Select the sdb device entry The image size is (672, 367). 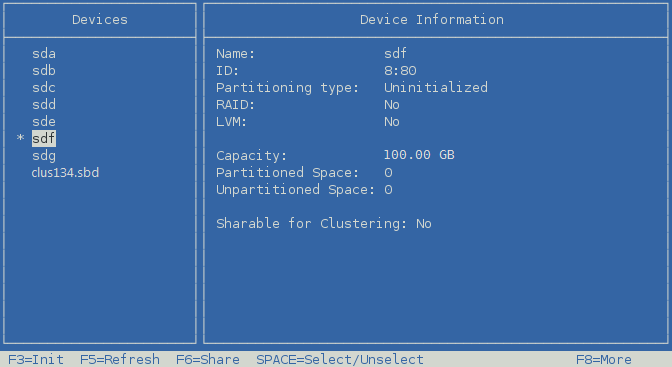pos(44,70)
